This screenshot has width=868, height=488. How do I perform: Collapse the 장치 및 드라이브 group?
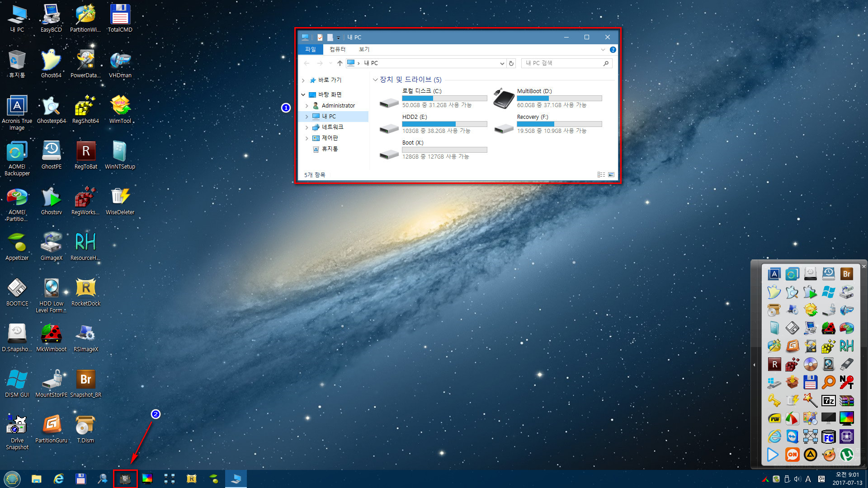[x=375, y=80]
